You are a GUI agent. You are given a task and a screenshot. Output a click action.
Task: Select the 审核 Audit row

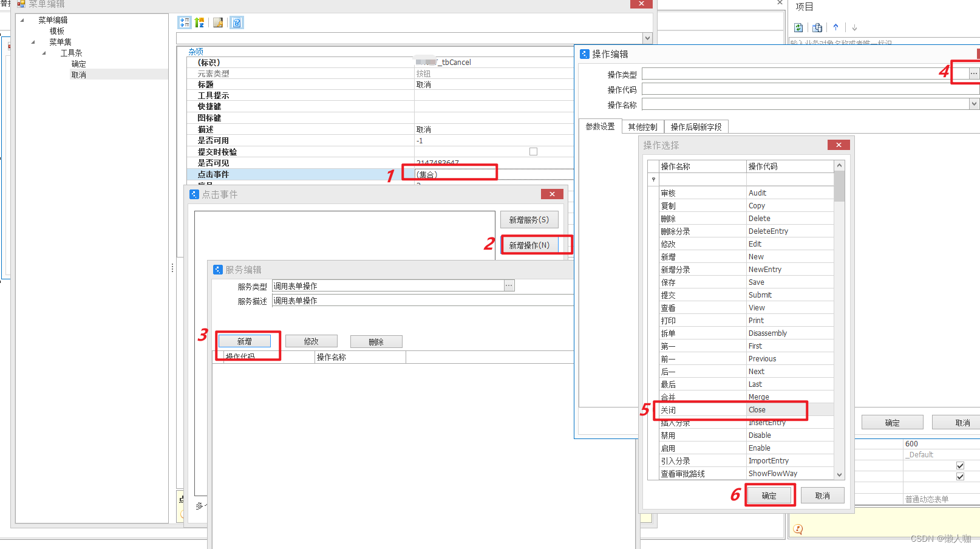click(746, 193)
